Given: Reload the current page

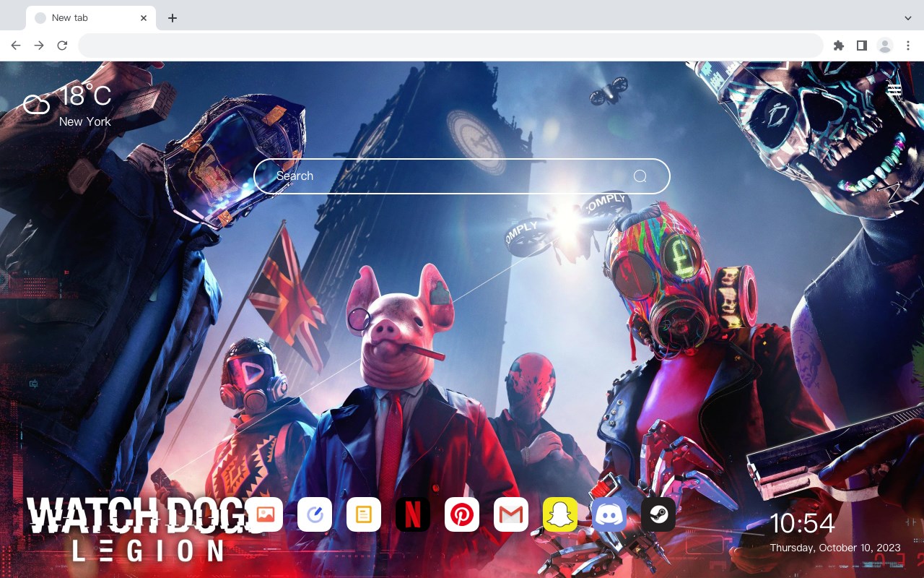Looking at the screenshot, I should (x=62, y=46).
